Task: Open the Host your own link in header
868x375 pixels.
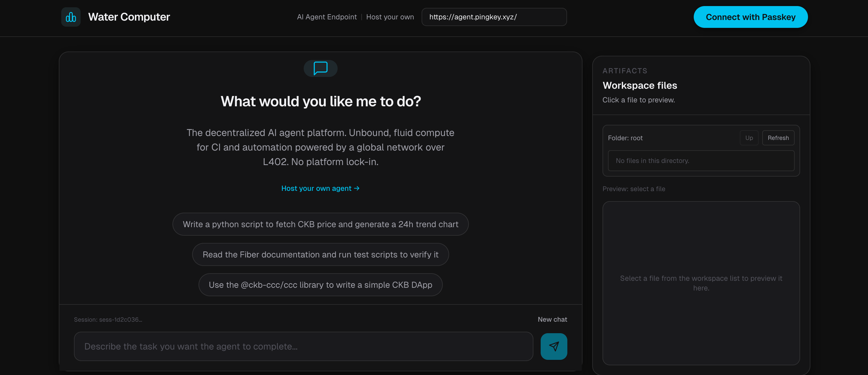Action: pos(390,17)
